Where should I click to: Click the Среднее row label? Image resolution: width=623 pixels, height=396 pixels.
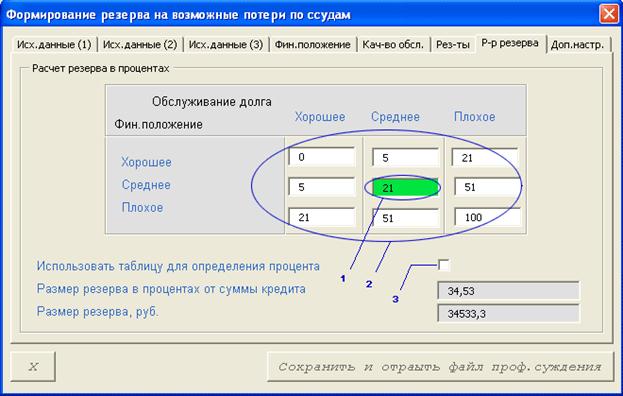click(x=146, y=185)
